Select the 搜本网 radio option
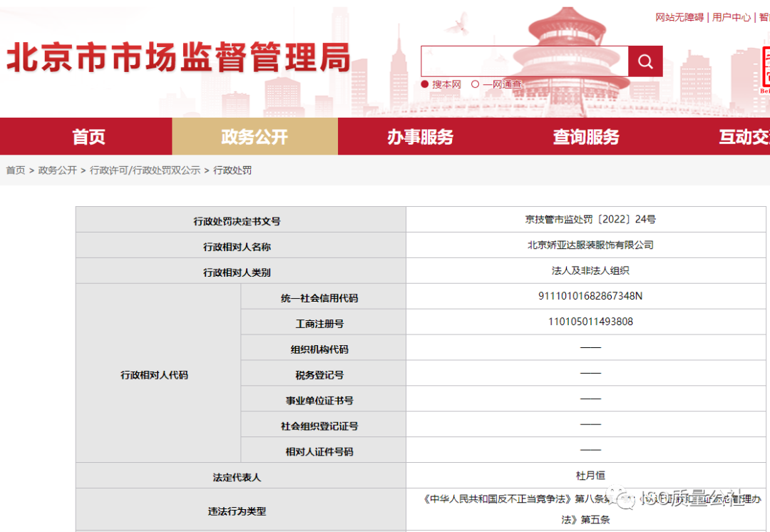This screenshot has width=770, height=532. [425, 84]
